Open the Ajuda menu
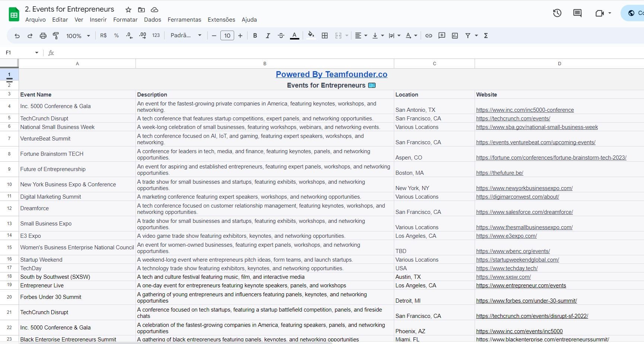The height and width of the screenshot is (344, 644). tap(249, 20)
